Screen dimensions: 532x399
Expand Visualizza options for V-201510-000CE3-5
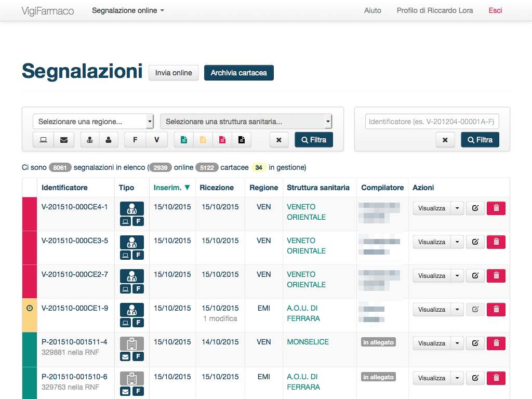pyautogui.click(x=457, y=242)
